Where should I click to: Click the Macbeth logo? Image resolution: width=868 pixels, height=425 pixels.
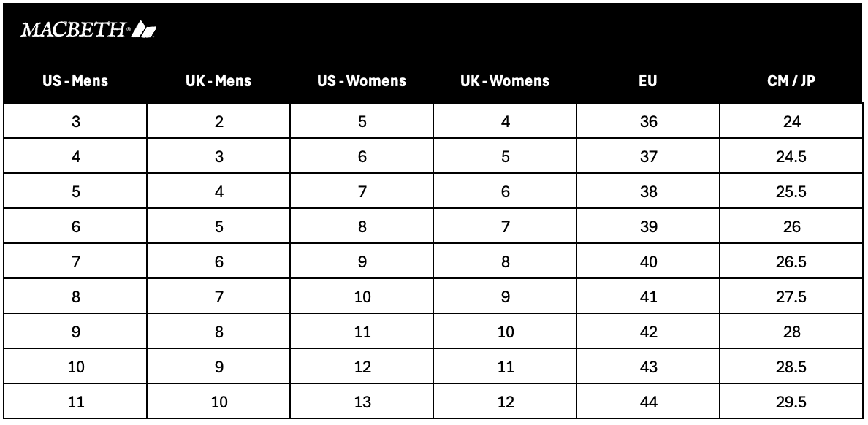click(x=89, y=31)
